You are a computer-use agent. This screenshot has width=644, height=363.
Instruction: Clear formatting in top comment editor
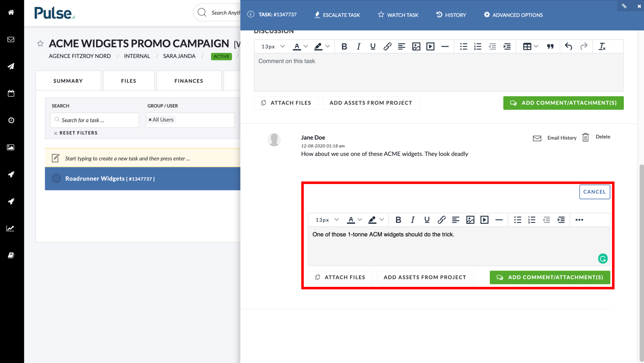click(x=602, y=46)
